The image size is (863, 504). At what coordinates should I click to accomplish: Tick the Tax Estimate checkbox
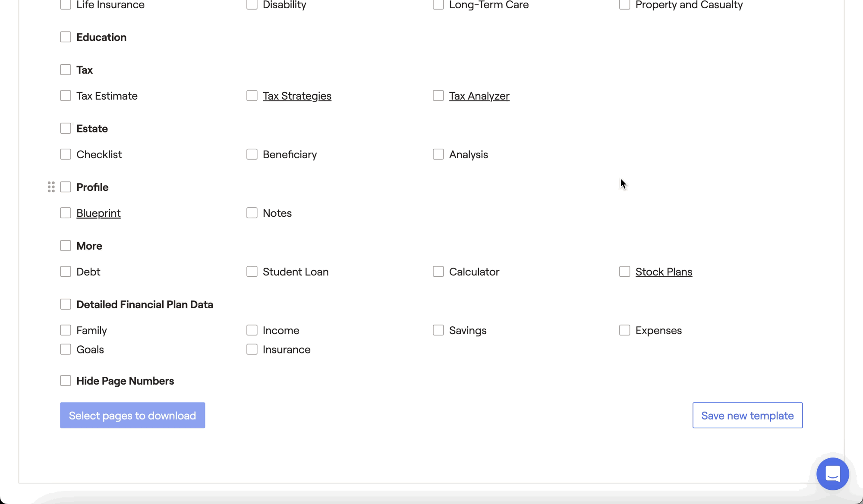66,96
